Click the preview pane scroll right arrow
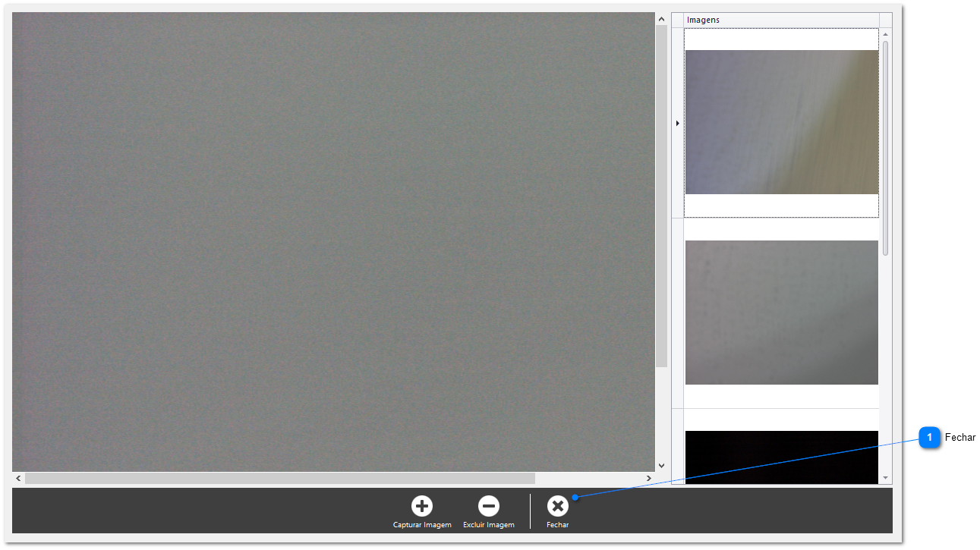The image size is (980, 550). pos(649,479)
